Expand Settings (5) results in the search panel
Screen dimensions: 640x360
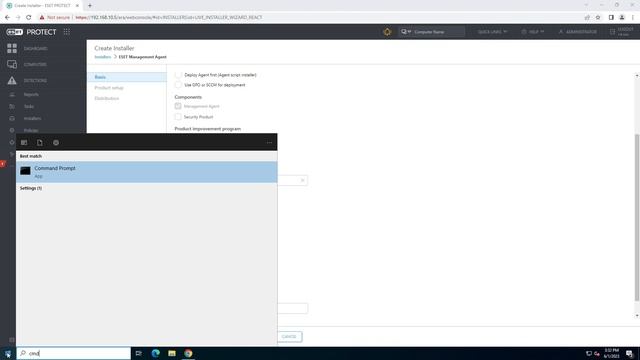click(31, 188)
